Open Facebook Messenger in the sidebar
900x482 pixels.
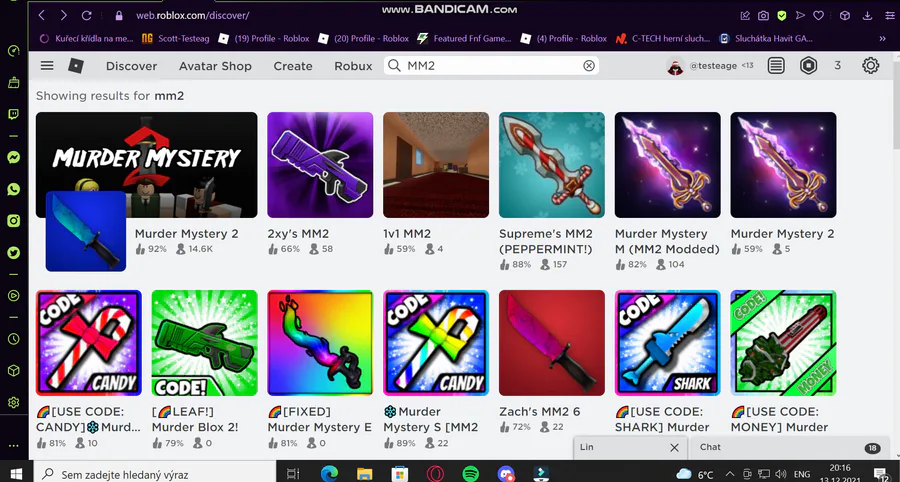click(x=14, y=157)
